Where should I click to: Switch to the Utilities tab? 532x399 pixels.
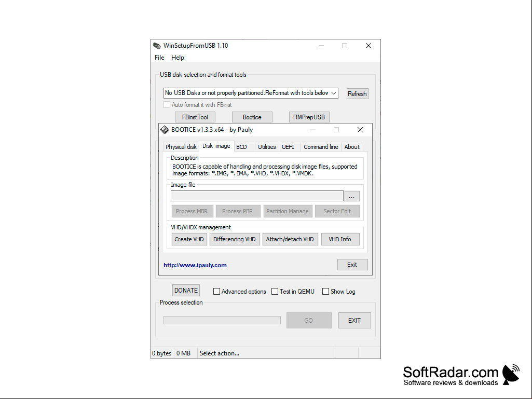click(267, 147)
